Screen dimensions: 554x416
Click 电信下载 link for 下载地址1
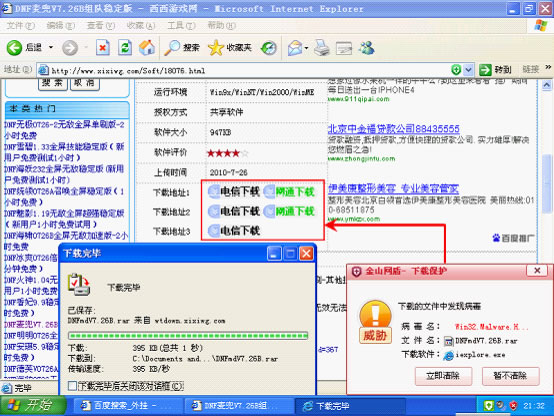[x=234, y=192]
